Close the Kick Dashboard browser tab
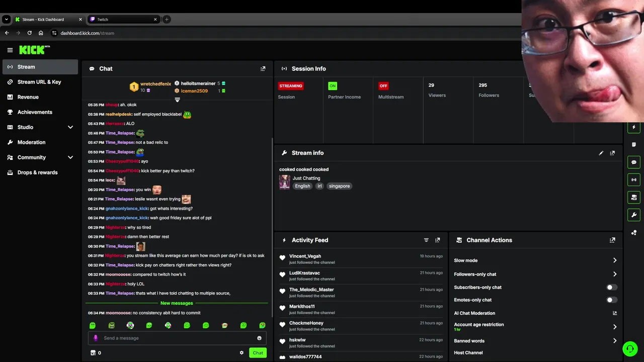Image resolution: width=644 pixels, height=362 pixels. (x=80, y=19)
